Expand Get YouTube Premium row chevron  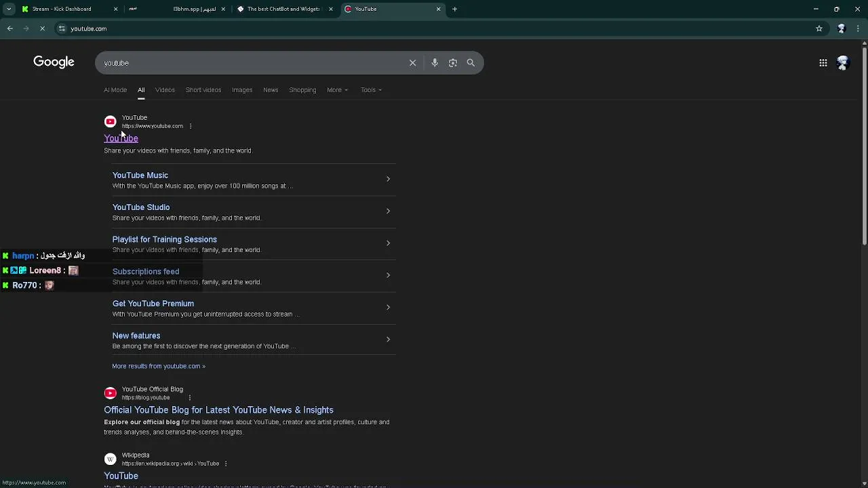point(388,307)
